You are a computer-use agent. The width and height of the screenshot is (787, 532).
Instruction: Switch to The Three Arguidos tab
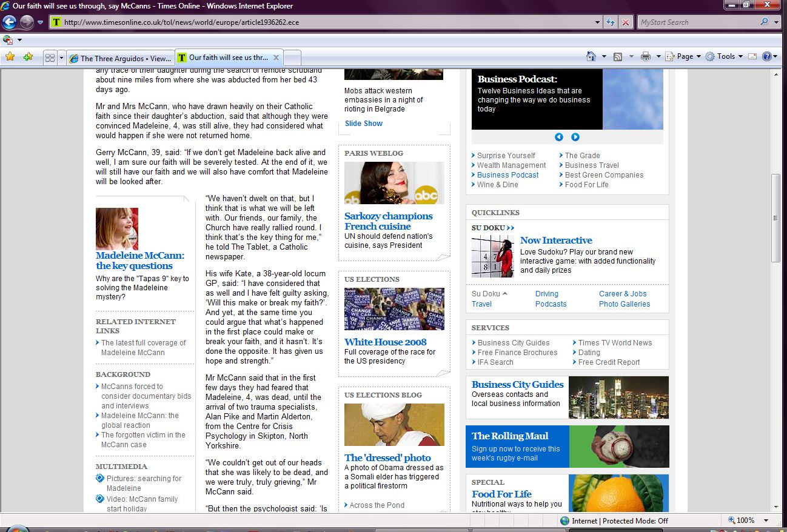click(120, 58)
